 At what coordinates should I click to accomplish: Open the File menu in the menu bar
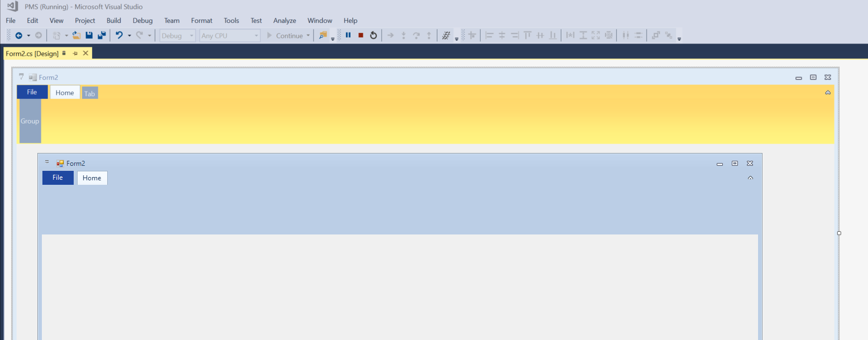(11, 21)
